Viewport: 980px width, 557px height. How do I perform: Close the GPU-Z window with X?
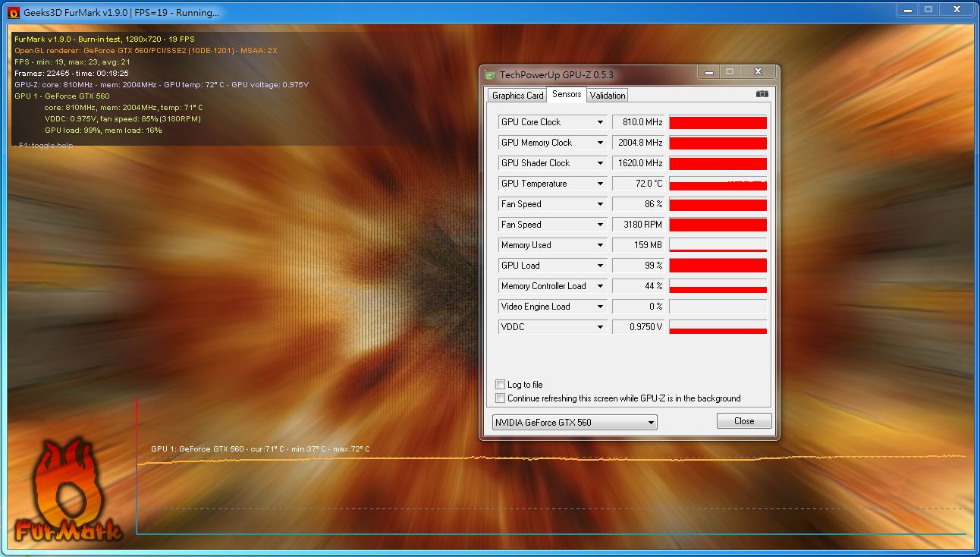tap(757, 72)
